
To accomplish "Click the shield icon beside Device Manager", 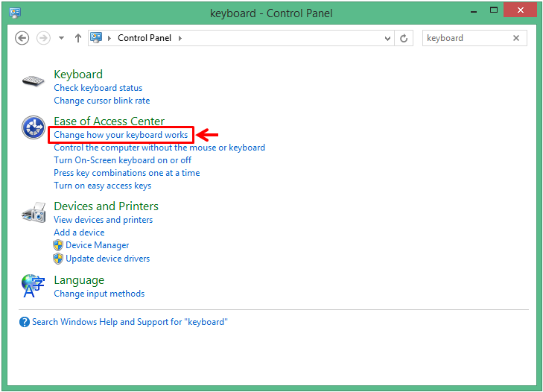I will (x=58, y=245).
